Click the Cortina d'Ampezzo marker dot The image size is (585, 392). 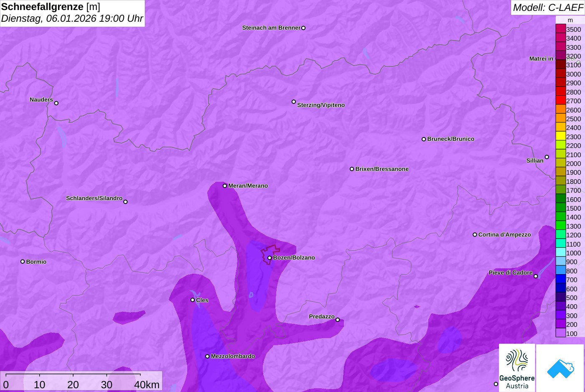click(x=475, y=235)
